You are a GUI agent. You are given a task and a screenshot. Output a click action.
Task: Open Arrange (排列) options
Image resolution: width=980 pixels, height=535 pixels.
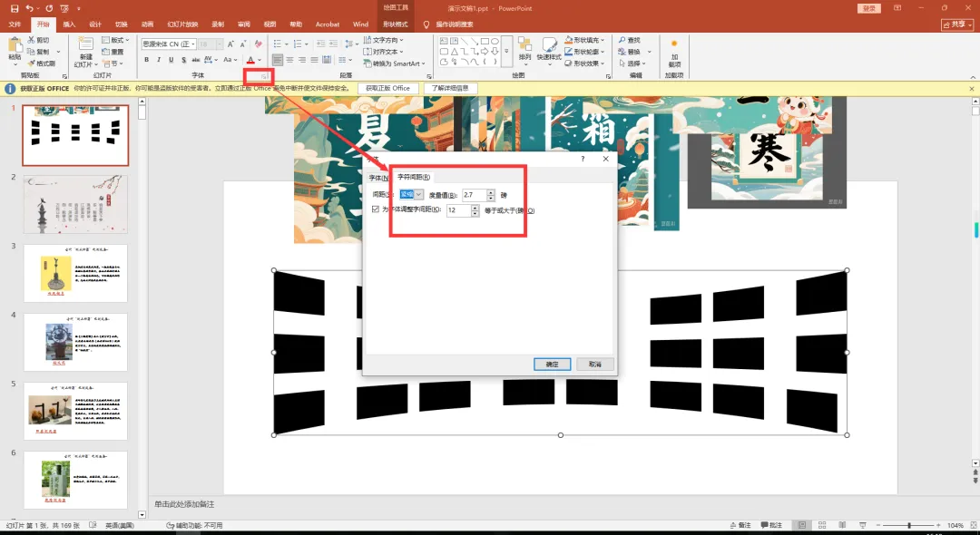[x=525, y=51]
